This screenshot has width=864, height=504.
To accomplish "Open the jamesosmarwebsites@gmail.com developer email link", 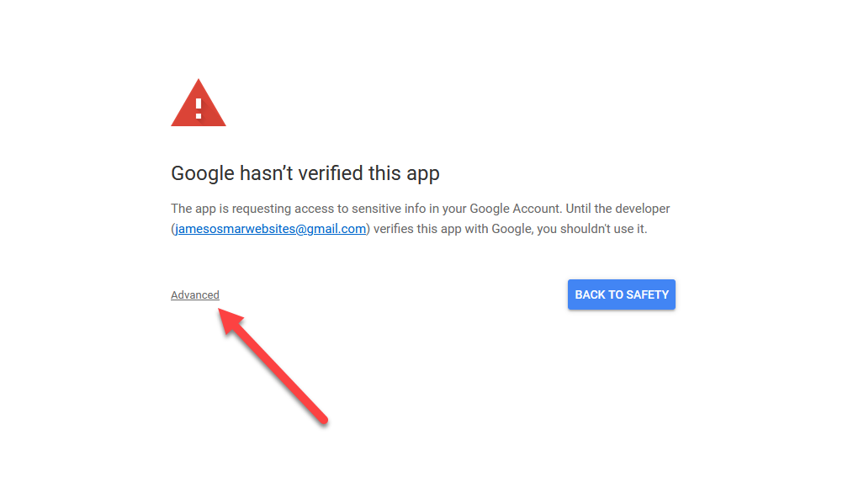I will (271, 229).
